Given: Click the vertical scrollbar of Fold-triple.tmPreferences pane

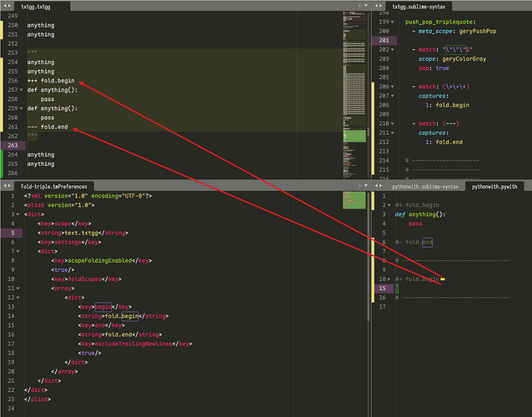Looking at the screenshot, I should 369,257.
